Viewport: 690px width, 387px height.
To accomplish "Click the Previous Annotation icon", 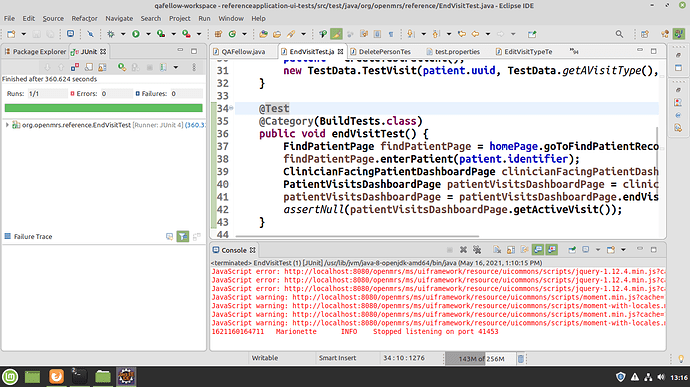I will [436, 34].
